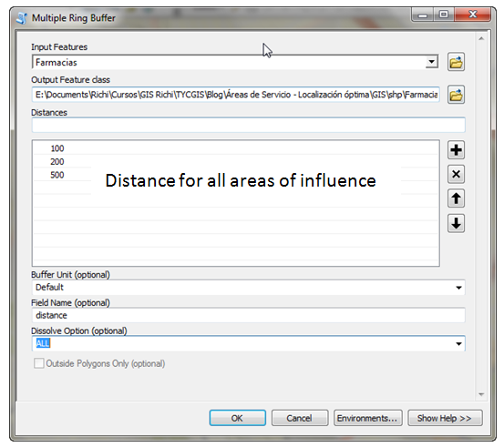Move distance down with arrow icon

(x=456, y=223)
